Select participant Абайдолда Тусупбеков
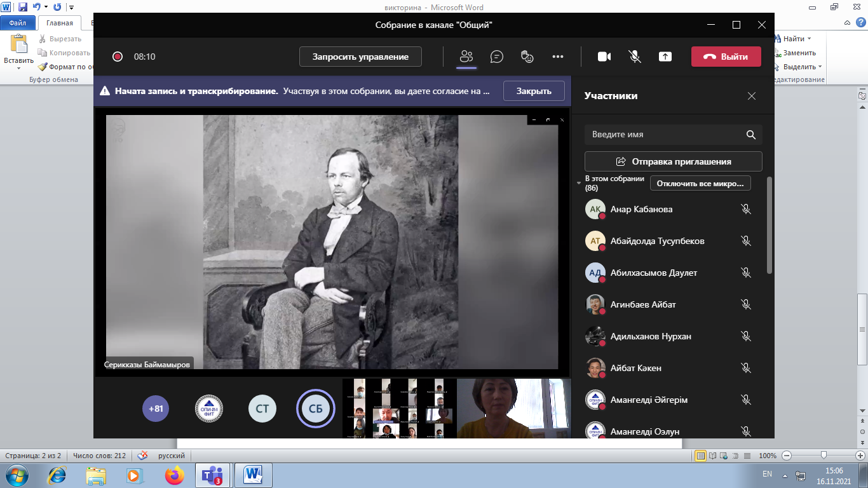This screenshot has width=868, height=488. [x=668, y=241]
